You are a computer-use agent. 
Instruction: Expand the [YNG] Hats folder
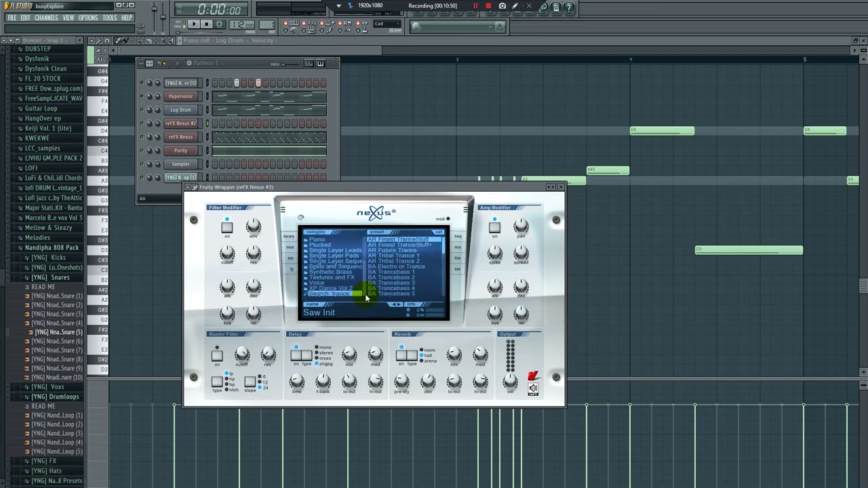45,470
